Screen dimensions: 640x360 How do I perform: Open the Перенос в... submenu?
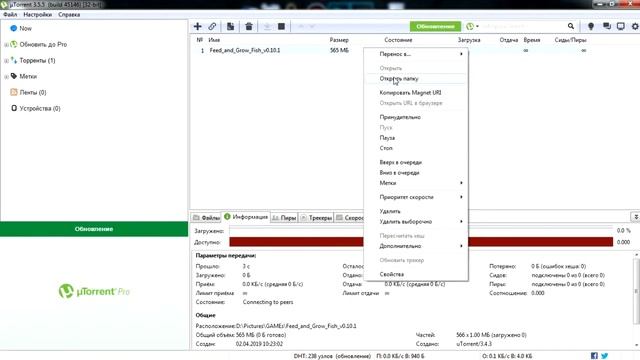point(416,54)
